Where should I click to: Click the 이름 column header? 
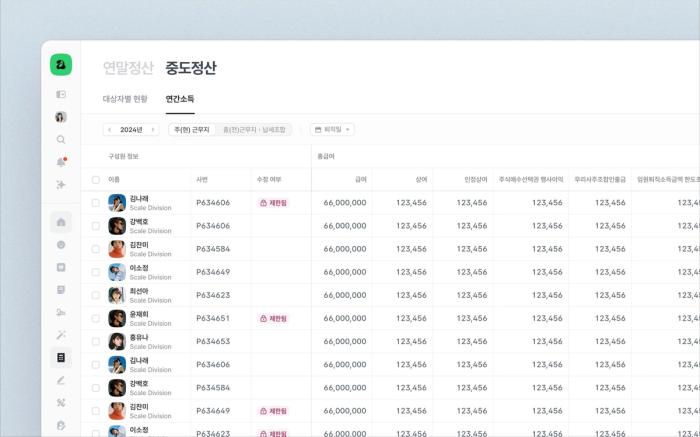[x=114, y=179]
